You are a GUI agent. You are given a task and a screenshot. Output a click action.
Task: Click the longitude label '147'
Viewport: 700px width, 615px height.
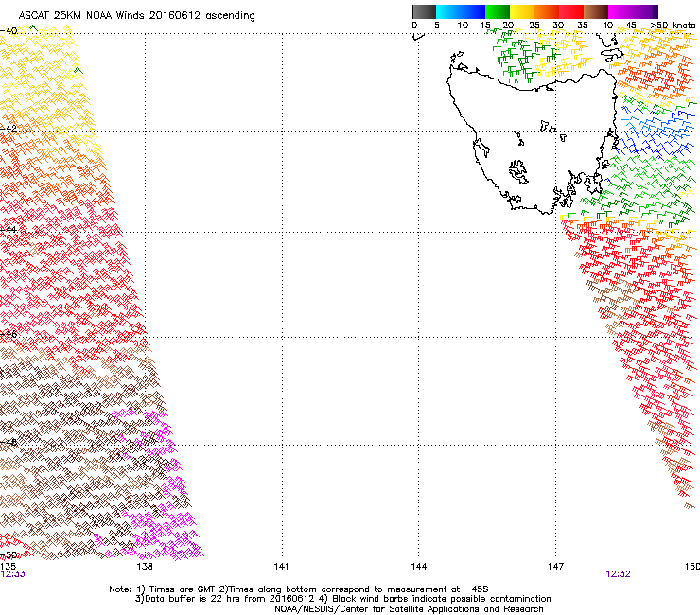555,567
